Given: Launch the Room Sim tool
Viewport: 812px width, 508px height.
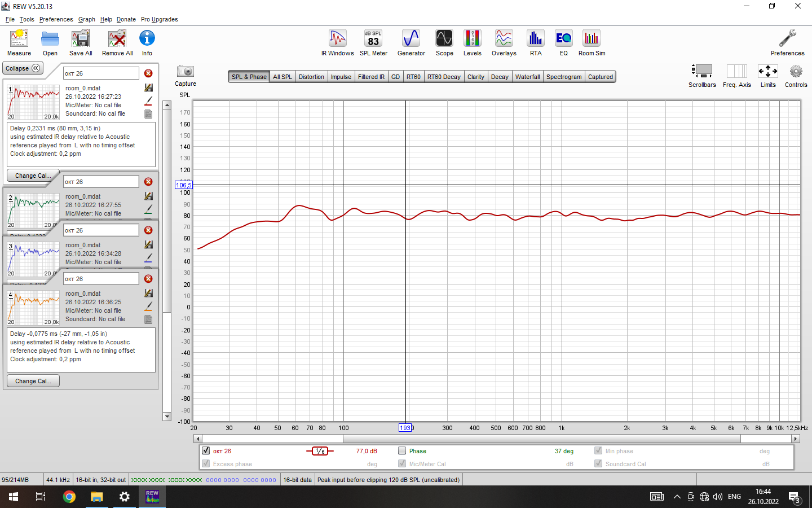Looking at the screenshot, I should coord(592,43).
